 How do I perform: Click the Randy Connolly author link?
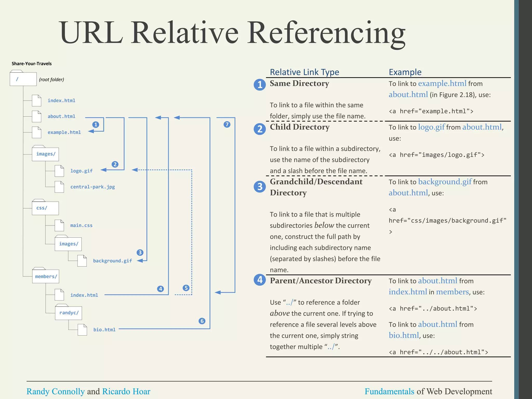pos(56,391)
